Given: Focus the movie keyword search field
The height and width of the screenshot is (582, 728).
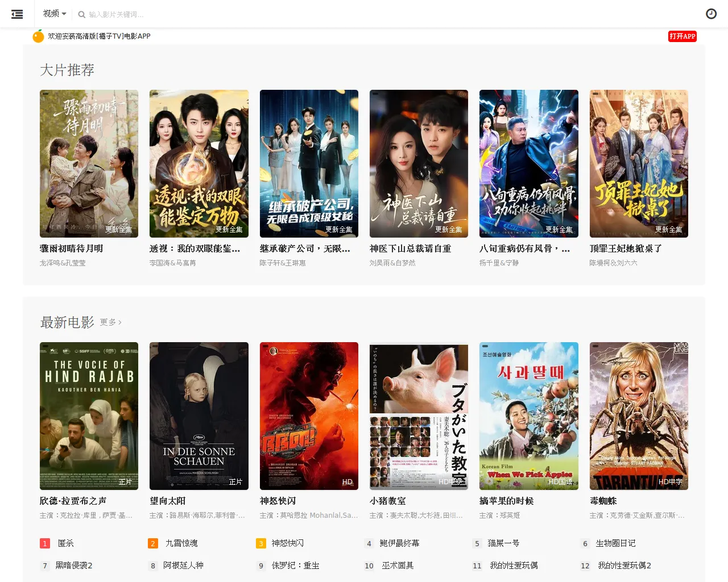Looking at the screenshot, I should (116, 15).
